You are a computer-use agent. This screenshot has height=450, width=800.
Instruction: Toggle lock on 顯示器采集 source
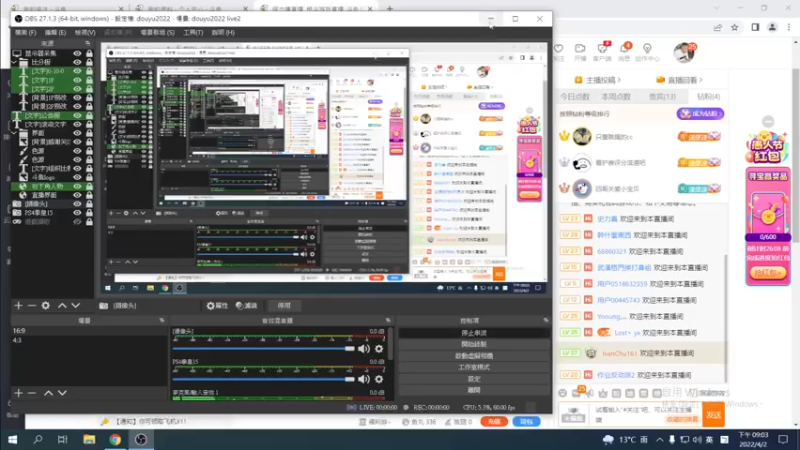point(89,53)
